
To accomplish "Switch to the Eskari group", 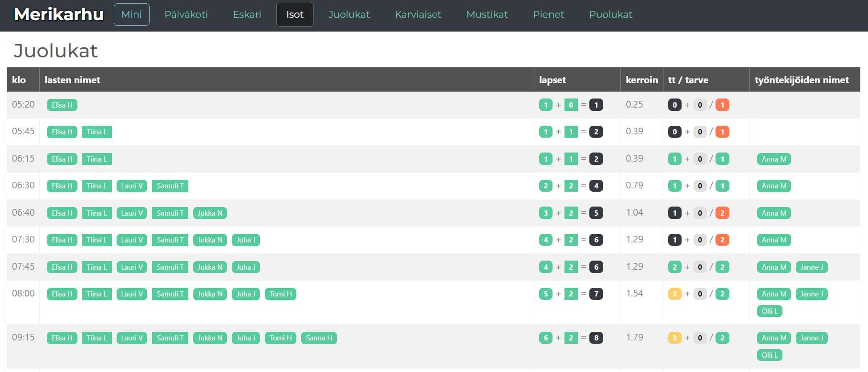I will tap(247, 15).
